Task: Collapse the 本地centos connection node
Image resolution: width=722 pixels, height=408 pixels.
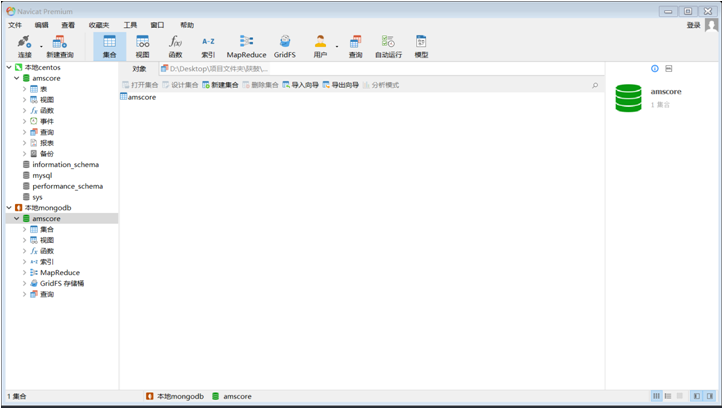Action: pyautogui.click(x=9, y=67)
